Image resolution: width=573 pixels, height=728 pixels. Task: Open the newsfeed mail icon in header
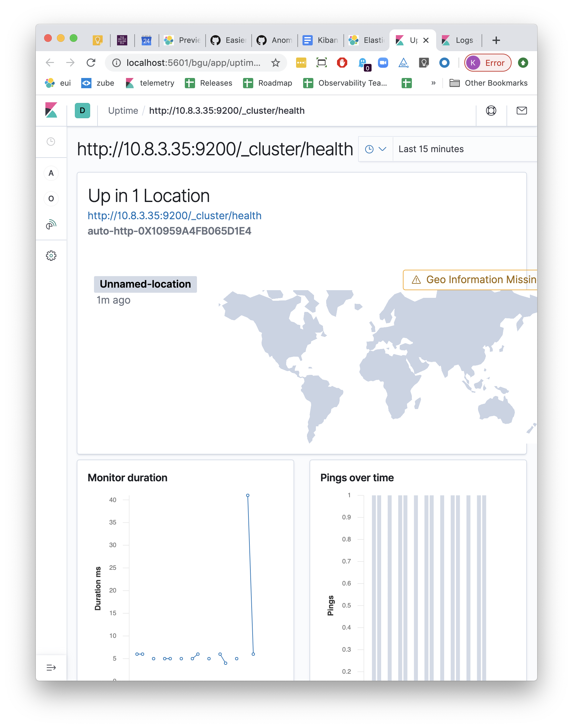tap(522, 110)
